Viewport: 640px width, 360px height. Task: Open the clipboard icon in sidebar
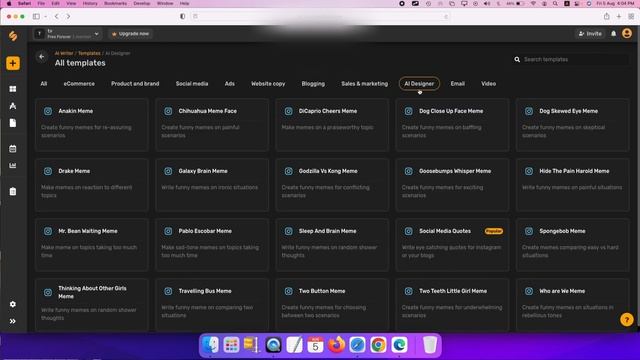click(13, 191)
